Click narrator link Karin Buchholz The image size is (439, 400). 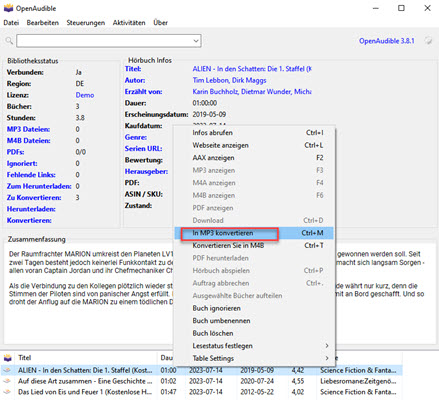click(x=252, y=92)
